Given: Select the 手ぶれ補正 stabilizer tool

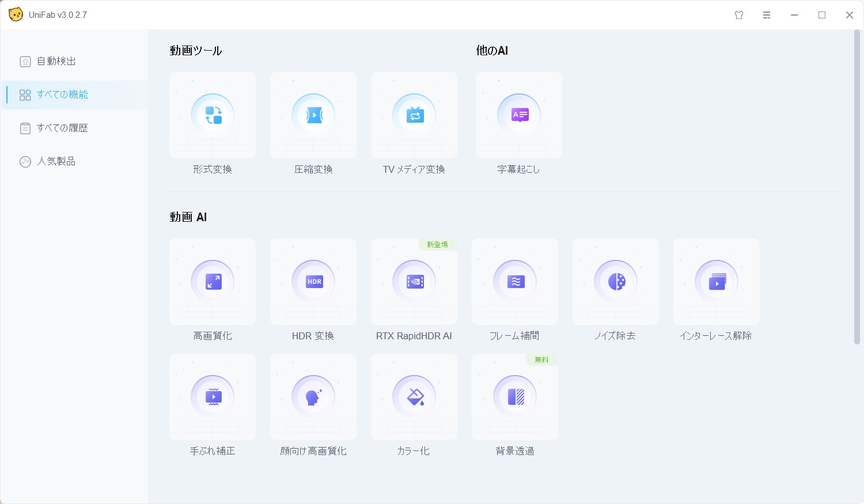Looking at the screenshot, I should pos(213,397).
